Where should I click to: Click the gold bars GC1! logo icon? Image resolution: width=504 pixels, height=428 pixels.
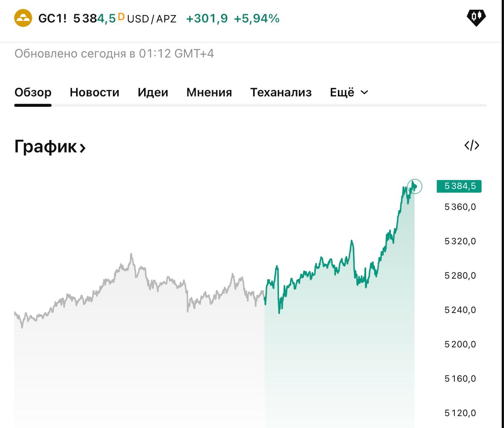[x=23, y=18]
